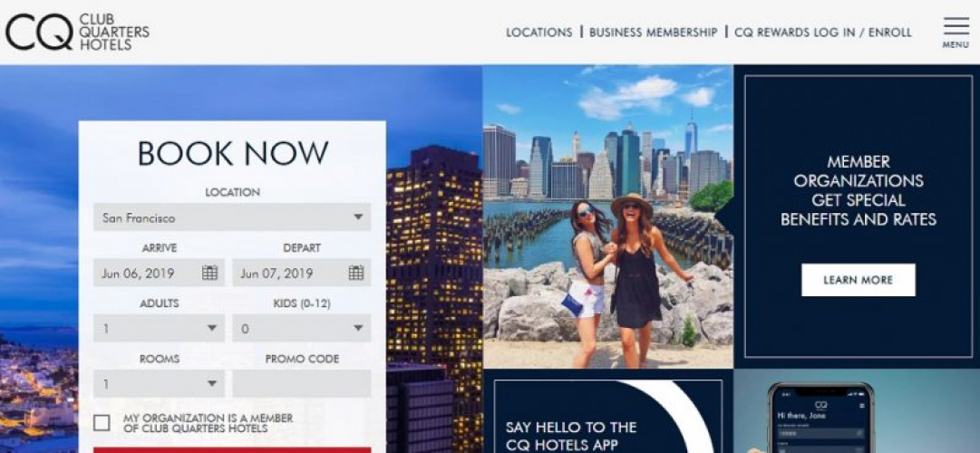Viewport: 980px width, 453px height.
Task: Open the New York skyline photo tile
Action: pyautogui.click(x=607, y=217)
